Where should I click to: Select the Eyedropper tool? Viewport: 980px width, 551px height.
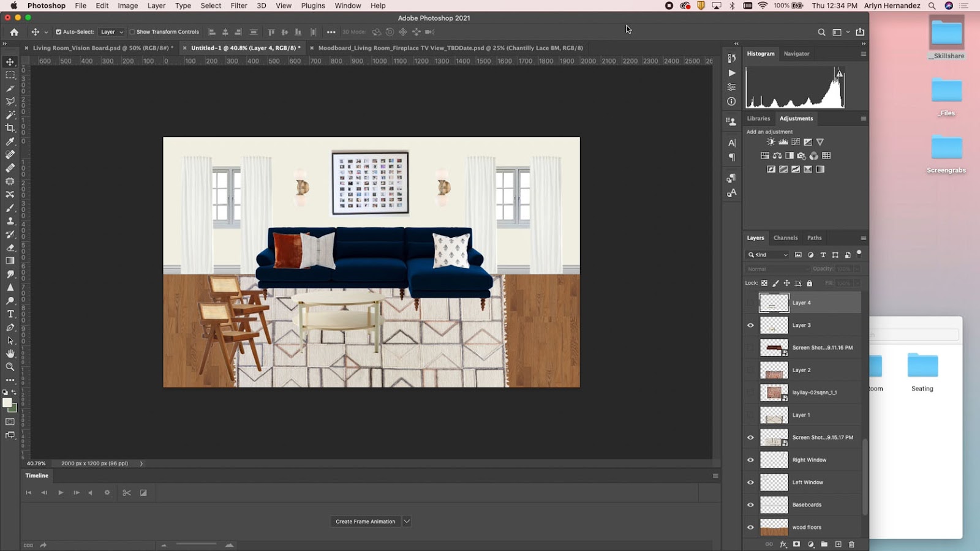pyautogui.click(x=10, y=141)
